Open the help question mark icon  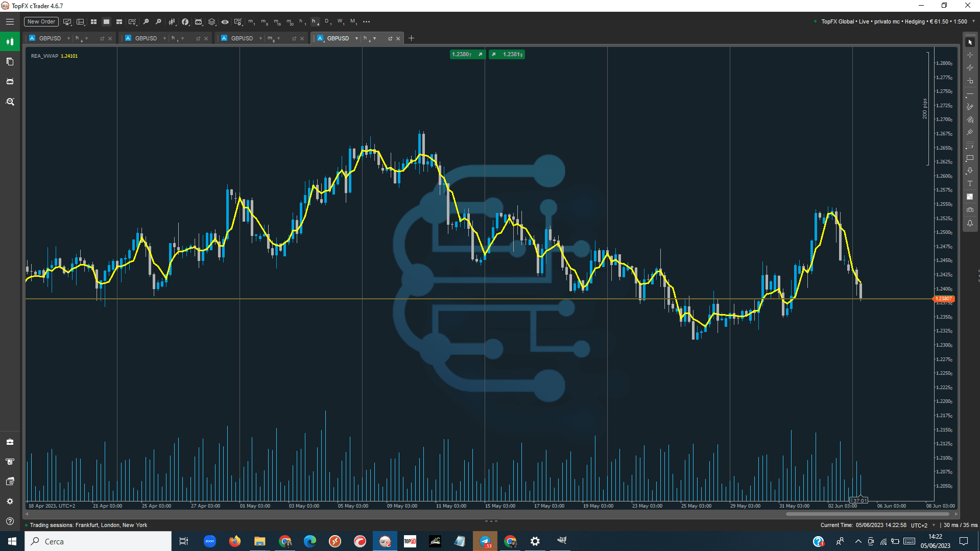click(10, 521)
